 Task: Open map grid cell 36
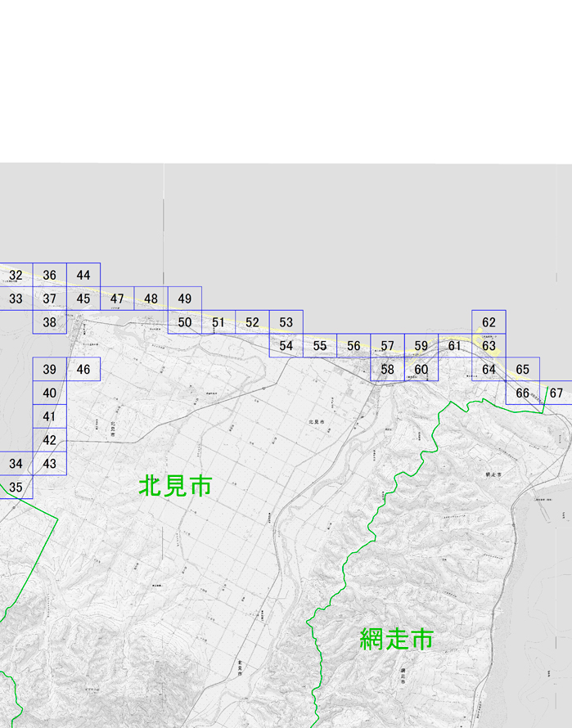50,275
